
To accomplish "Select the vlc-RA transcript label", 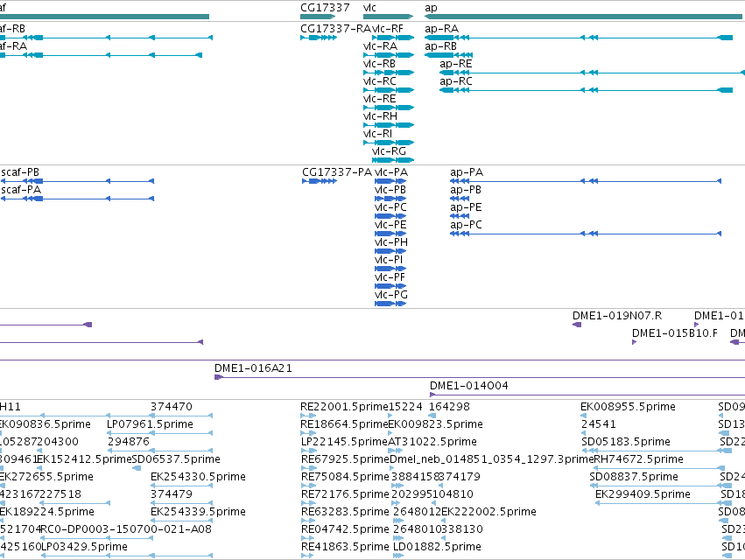I will (x=380, y=46).
